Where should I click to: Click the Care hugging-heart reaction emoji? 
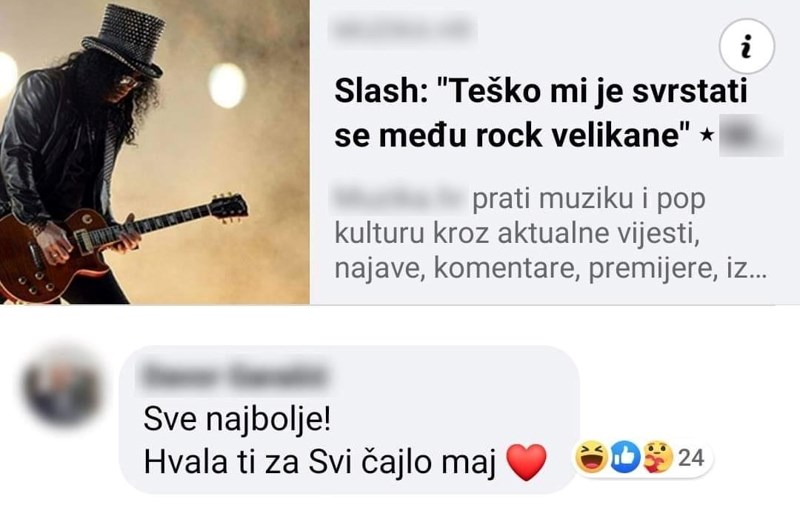(658, 457)
